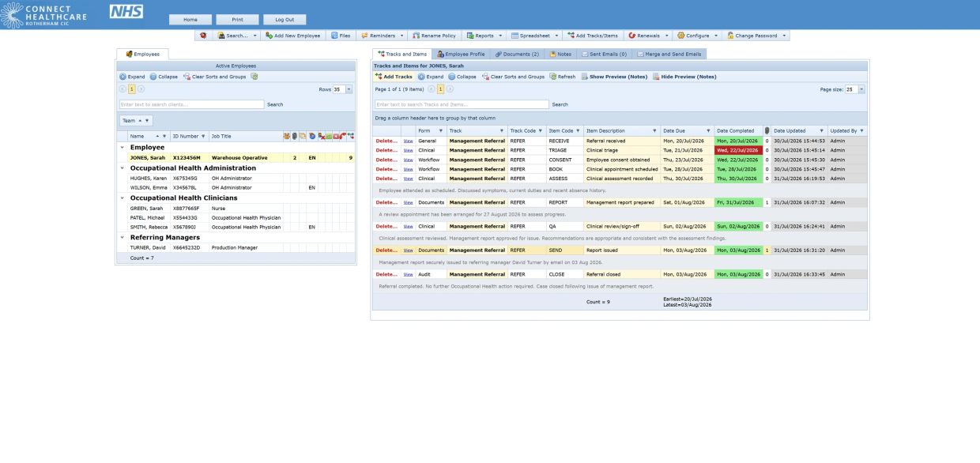Viewport: 980px width, 463px height.
Task: Click the red Wed, 22/Jul/2026 date cell
Action: click(738, 150)
